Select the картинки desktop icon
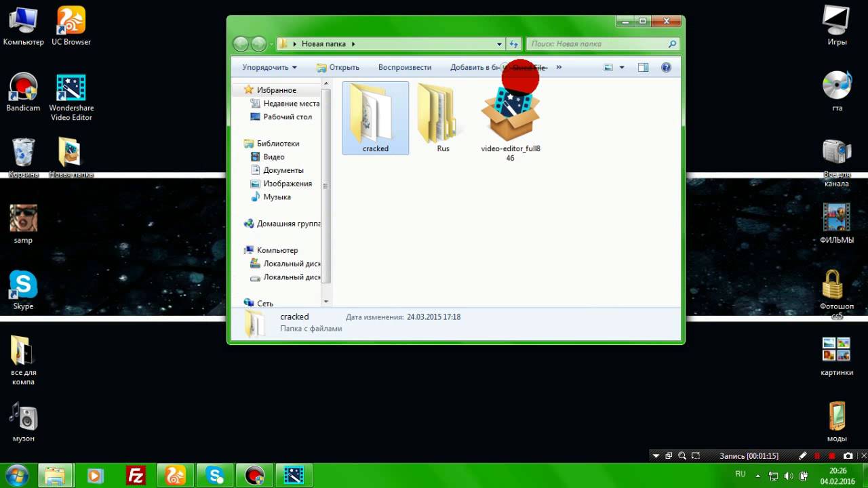Viewport: 868px width, 488px height. click(x=837, y=357)
